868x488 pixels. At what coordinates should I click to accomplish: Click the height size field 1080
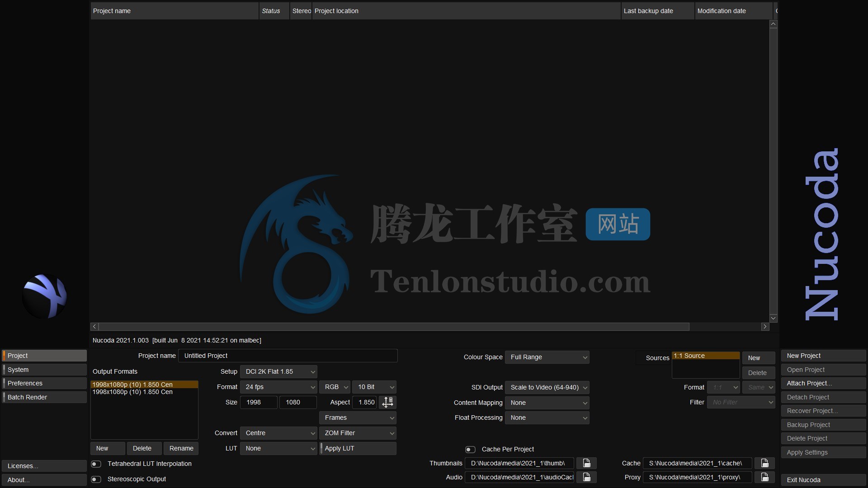(x=298, y=402)
